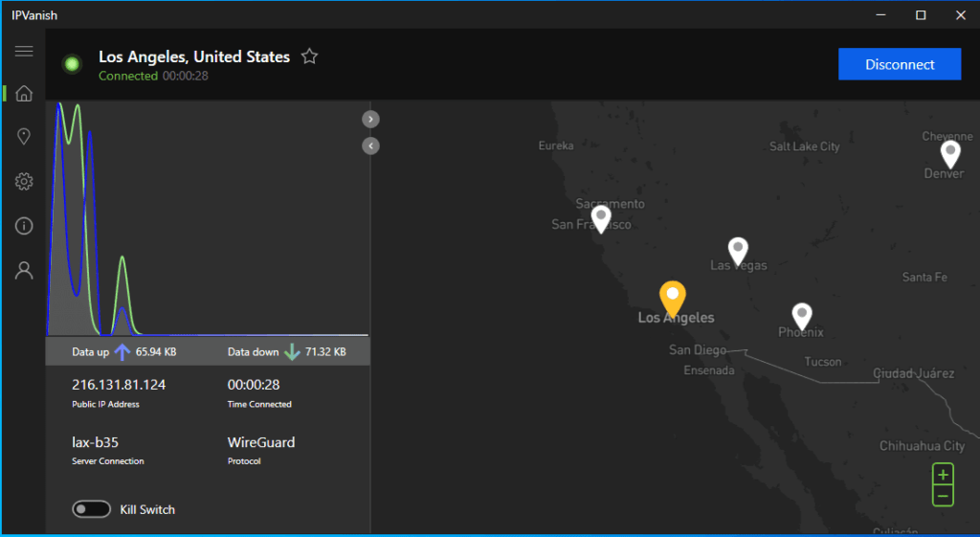This screenshot has height=537, width=980.
Task: Expand panel with right chevron
Action: tap(370, 119)
